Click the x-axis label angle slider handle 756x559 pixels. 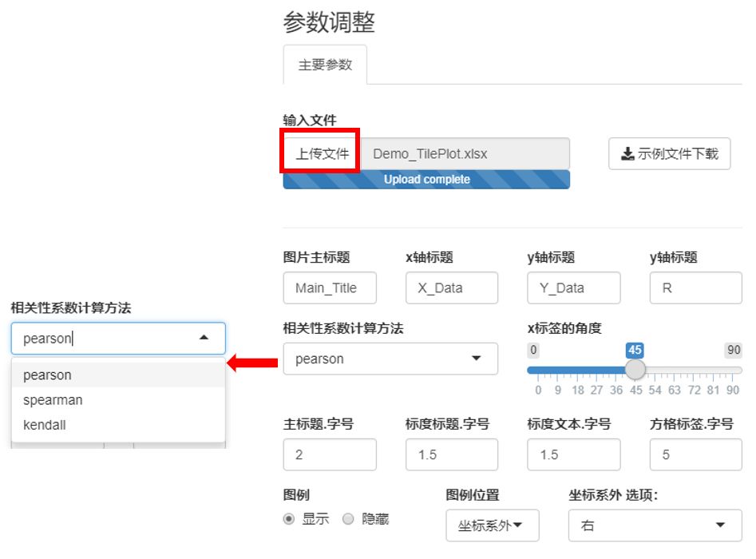635,369
